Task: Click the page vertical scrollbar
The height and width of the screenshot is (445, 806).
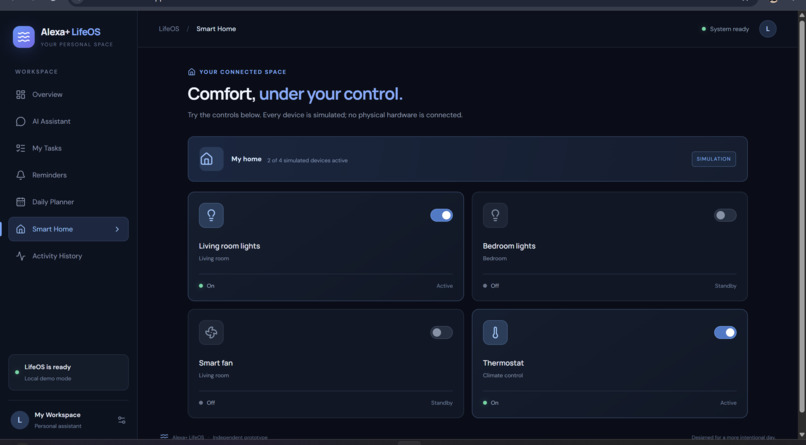Action: tap(801, 216)
